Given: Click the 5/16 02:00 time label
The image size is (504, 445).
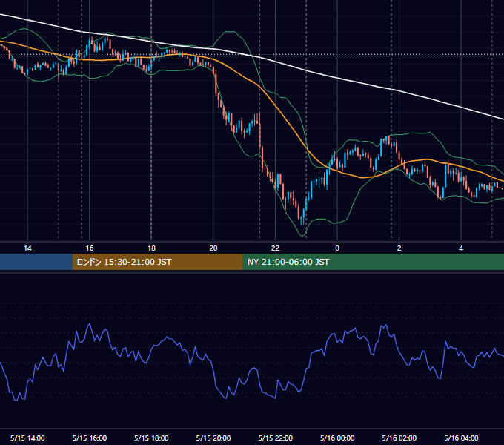Looking at the screenshot, I should coord(399,438).
